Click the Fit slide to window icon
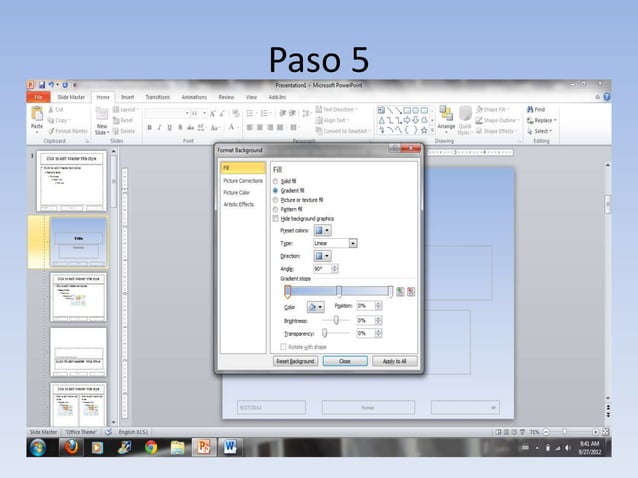Image resolution: width=638 pixels, height=478 pixels. pos(605,432)
